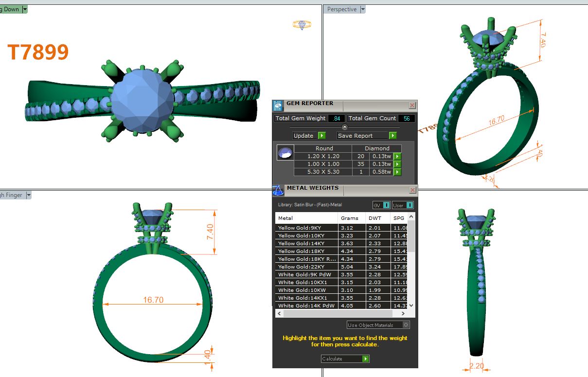Toggle the User library switch

pos(403,205)
